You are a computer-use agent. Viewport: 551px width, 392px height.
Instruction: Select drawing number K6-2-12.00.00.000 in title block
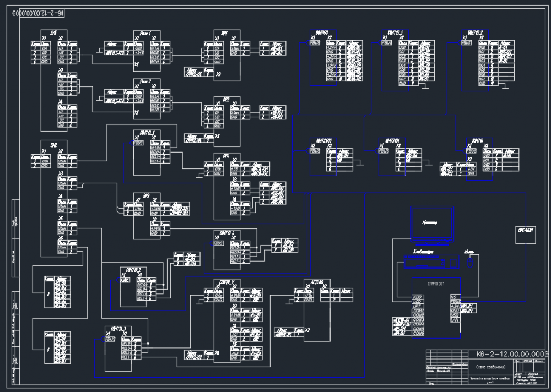[511, 354]
